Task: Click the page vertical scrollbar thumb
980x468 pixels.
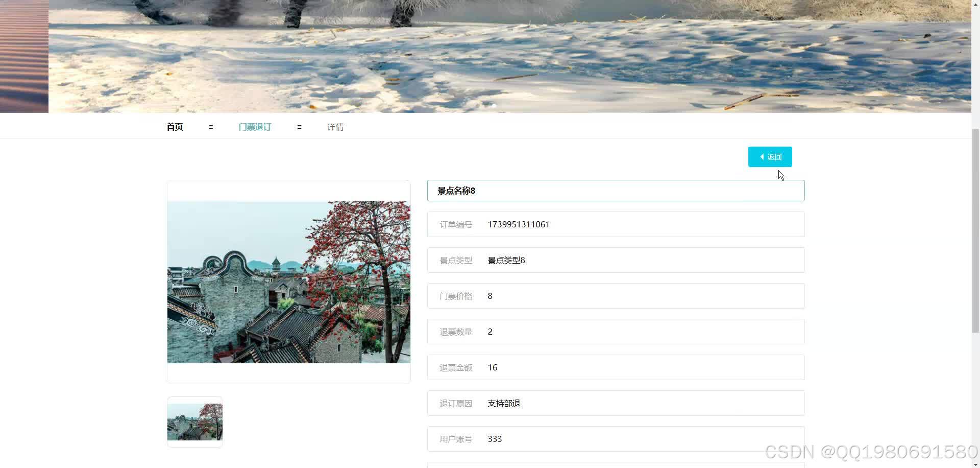Action: tap(975, 230)
